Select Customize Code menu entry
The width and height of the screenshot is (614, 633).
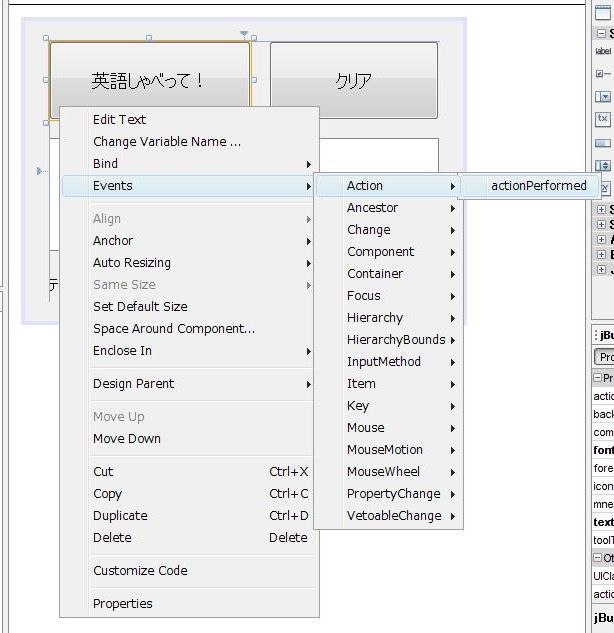(x=140, y=570)
